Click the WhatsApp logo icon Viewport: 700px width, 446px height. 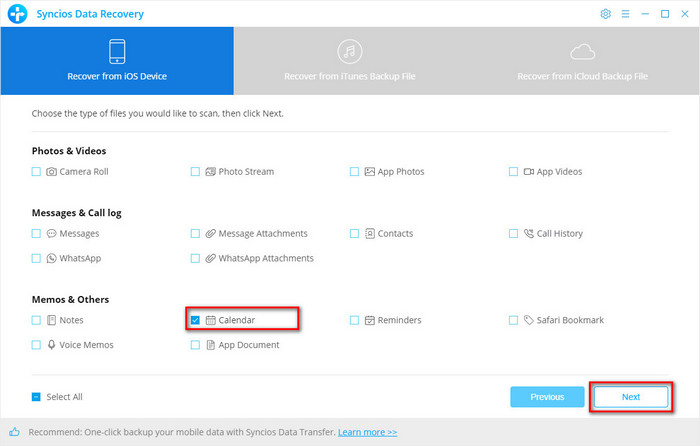(51, 258)
